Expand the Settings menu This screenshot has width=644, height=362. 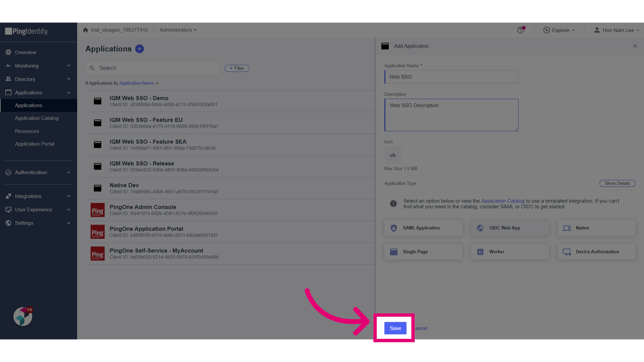pyautogui.click(x=69, y=223)
